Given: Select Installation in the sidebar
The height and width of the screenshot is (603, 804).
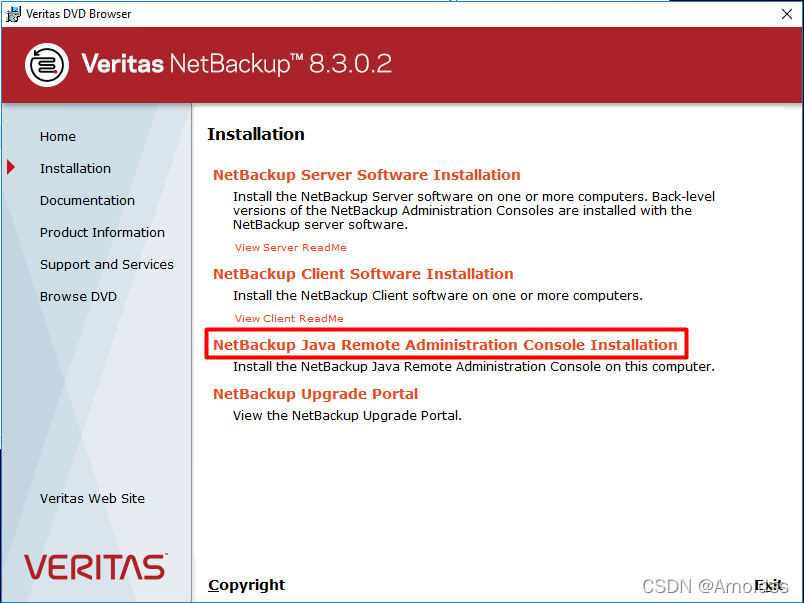Looking at the screenshot, I should (x=75, y=169).
